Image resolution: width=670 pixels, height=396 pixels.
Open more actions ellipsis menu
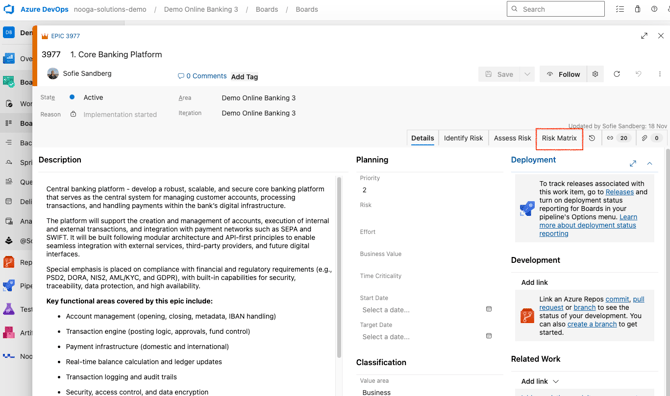659,74
